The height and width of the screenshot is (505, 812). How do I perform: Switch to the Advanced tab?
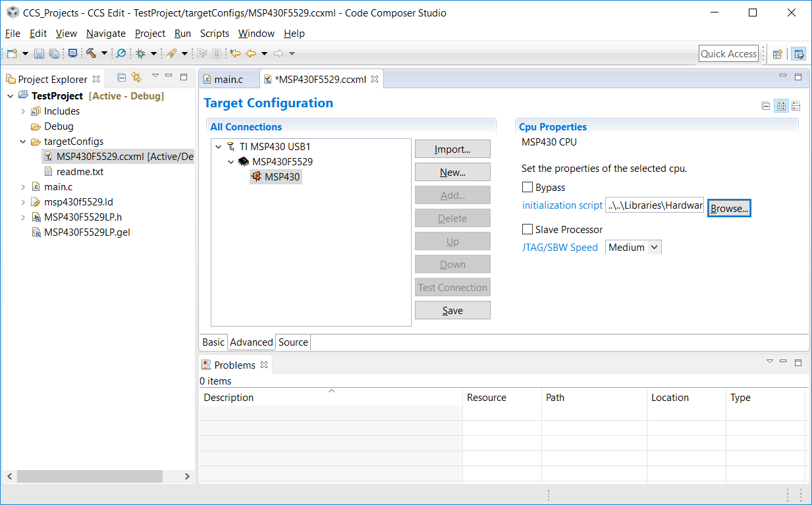(251, 342)
